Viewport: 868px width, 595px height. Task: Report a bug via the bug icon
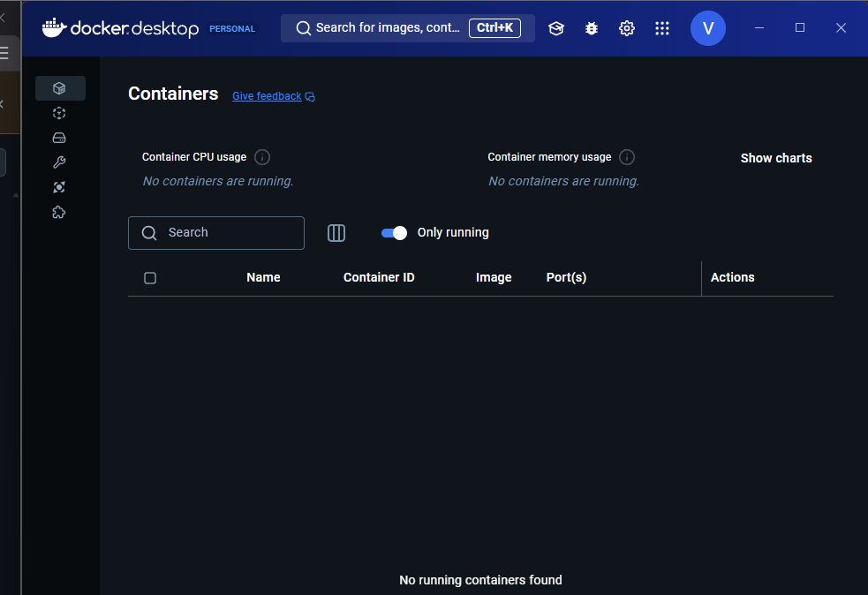(x=592, y=28)
